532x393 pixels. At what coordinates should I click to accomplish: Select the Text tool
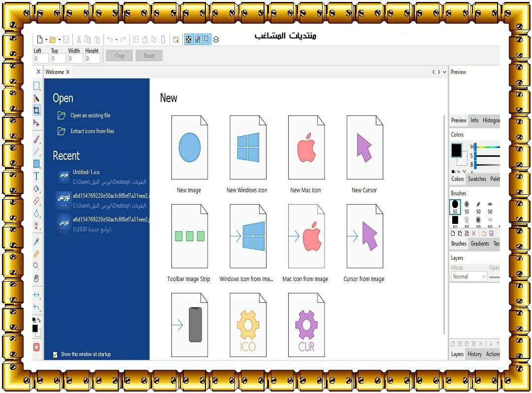click(x=36, y=176)
